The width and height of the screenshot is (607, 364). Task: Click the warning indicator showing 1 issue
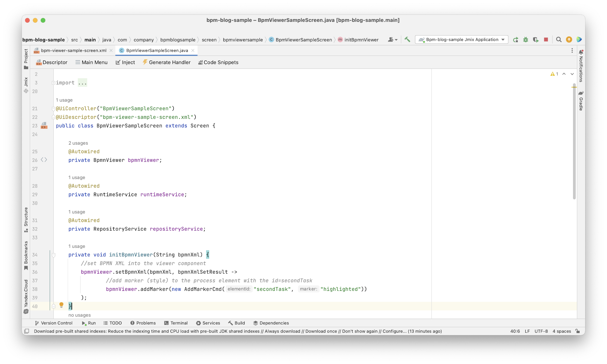point(553,74)
